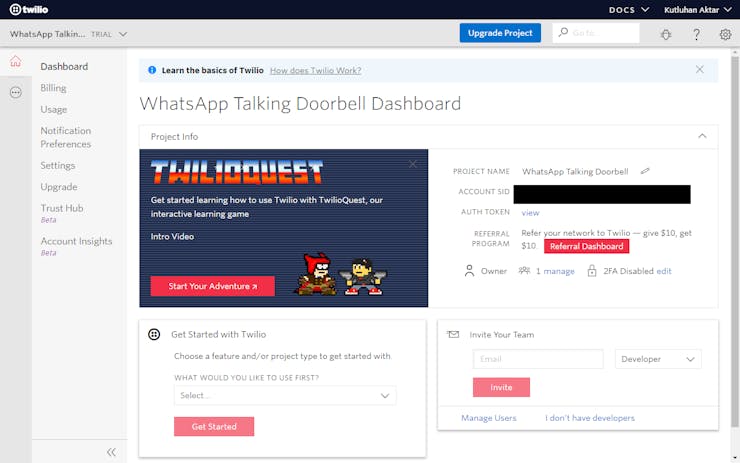740x463 pixels.
Task: Open the DOCS dropdown menu
Action: click(629, 9)
